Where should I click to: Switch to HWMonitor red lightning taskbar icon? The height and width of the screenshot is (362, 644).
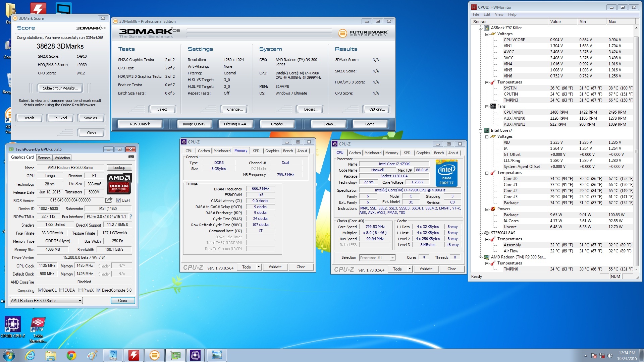[133, 355]
